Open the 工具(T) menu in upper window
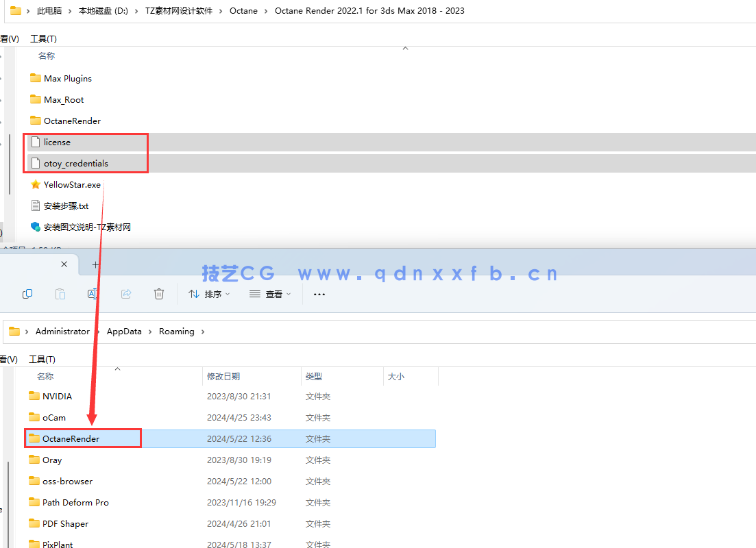756x548 pixels. point(43,39)
